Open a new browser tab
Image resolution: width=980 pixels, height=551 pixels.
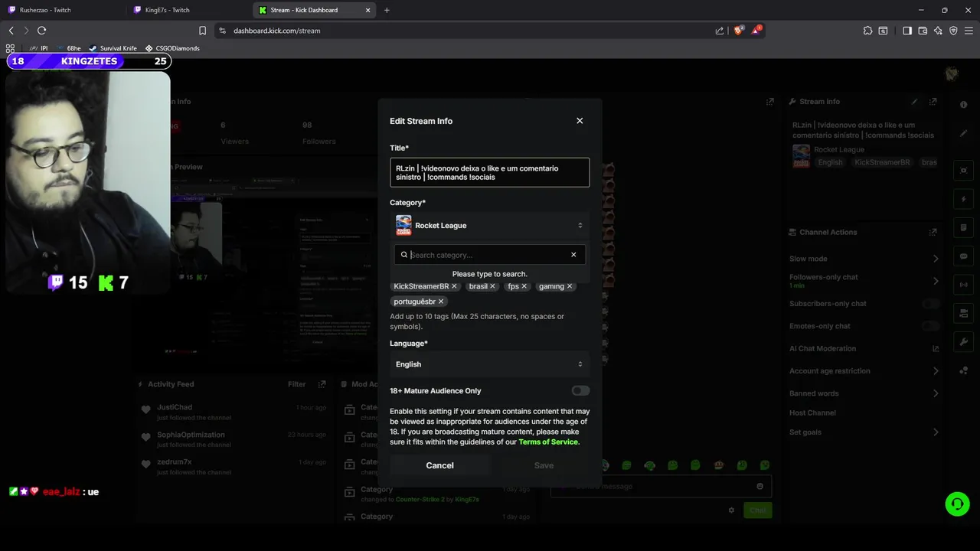(x=387, y=10)
